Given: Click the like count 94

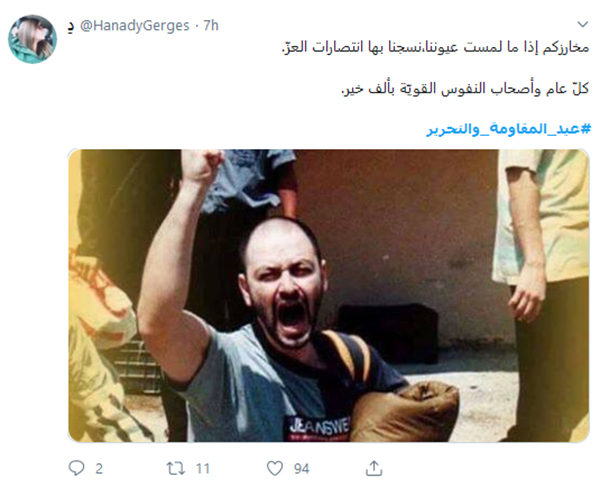Looking at the screenshot, I should 302,469.
